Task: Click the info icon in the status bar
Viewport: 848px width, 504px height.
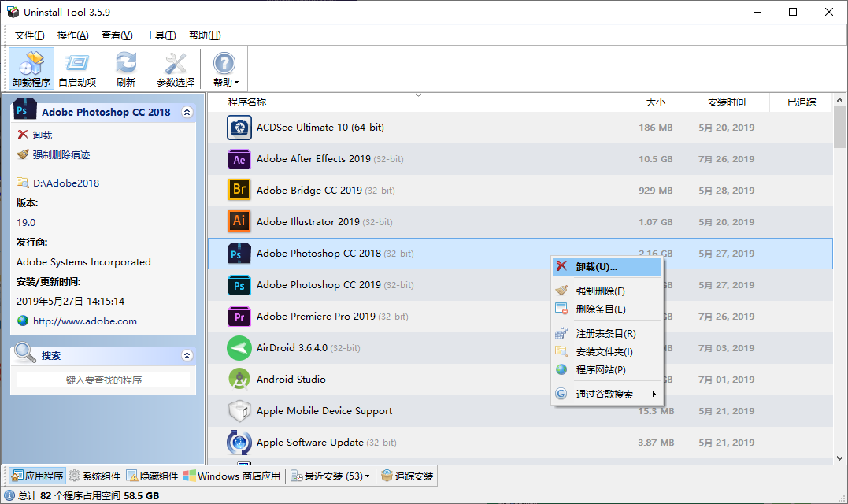Action: tap(9, 495)
